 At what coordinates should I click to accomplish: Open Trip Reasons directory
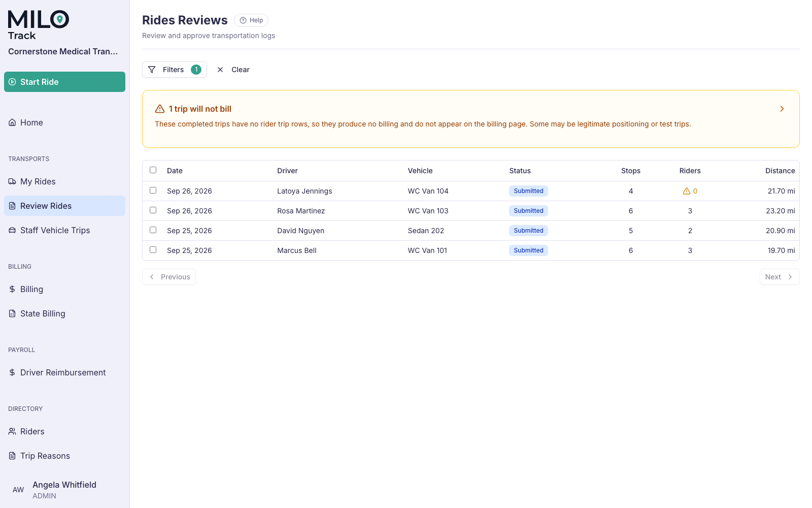click(64, 456)
